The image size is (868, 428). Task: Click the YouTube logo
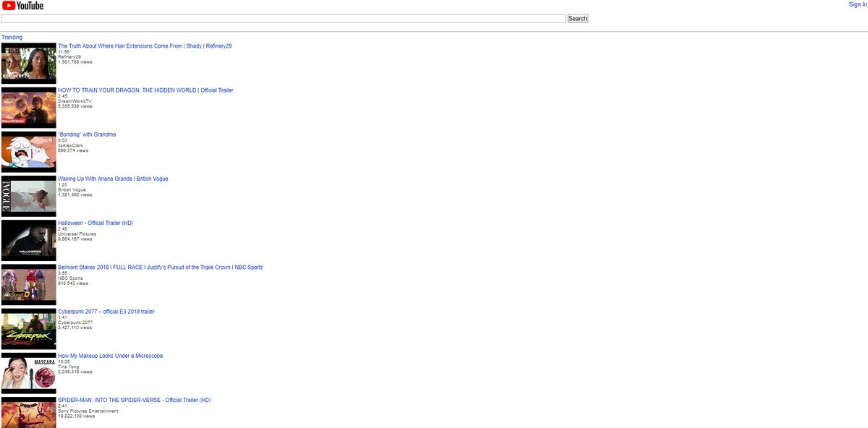point(22,6)
